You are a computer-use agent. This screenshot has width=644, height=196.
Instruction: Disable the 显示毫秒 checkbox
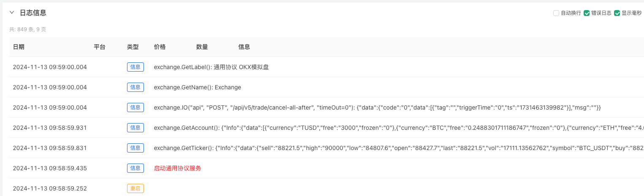pos(617,13)
